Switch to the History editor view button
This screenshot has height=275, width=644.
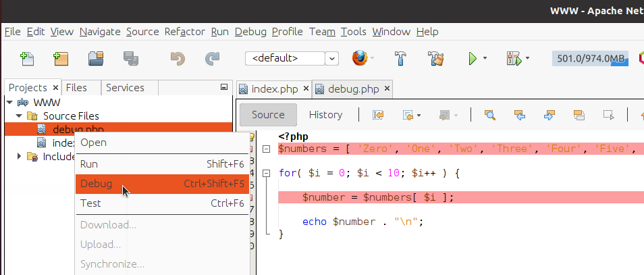325,115
